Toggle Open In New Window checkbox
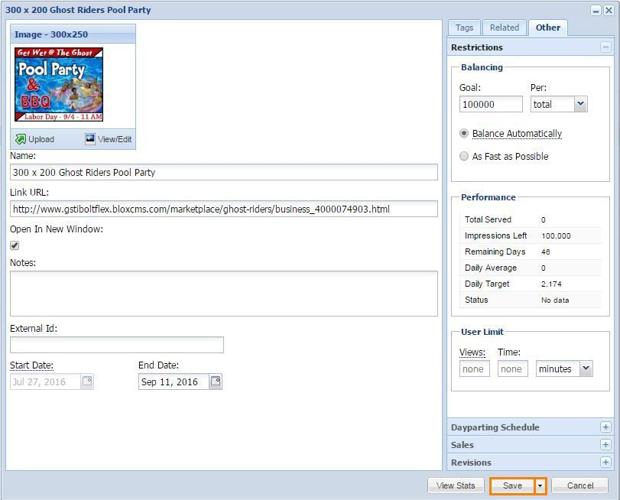Viewport: 620px width, 500px height. point(15,245)
